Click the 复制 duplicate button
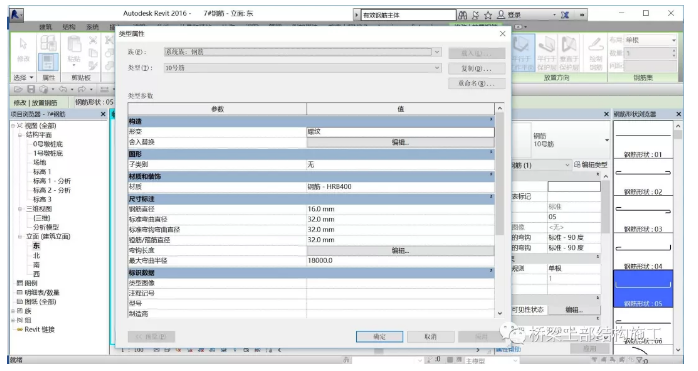Image resolution: width=698 pixels, height=371 pixels. pyautogui.click(x=477, y=69)
